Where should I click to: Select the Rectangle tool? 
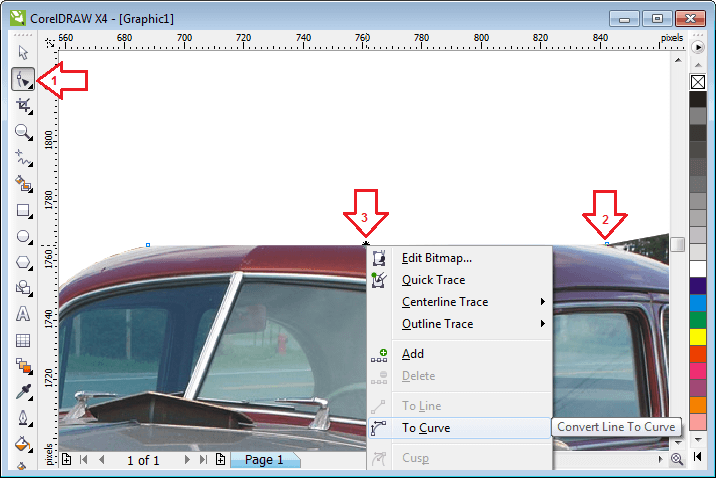23,210
